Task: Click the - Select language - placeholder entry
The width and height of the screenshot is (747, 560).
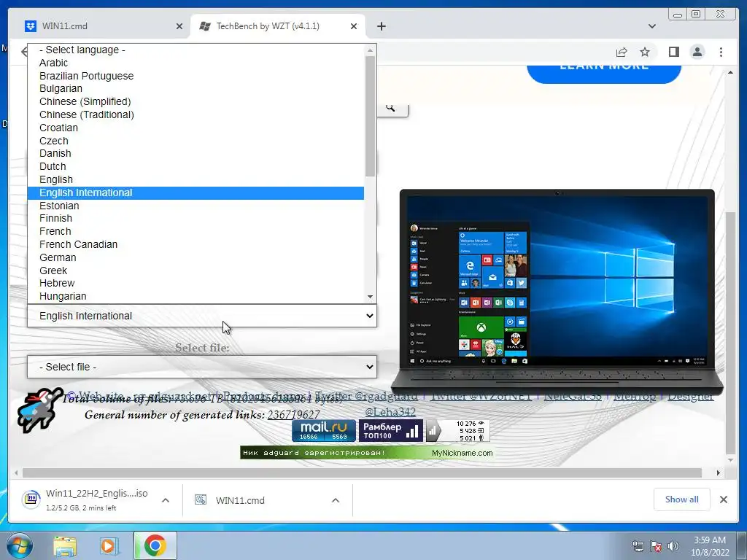Action: pyautogui.click(x=196, y=50)
